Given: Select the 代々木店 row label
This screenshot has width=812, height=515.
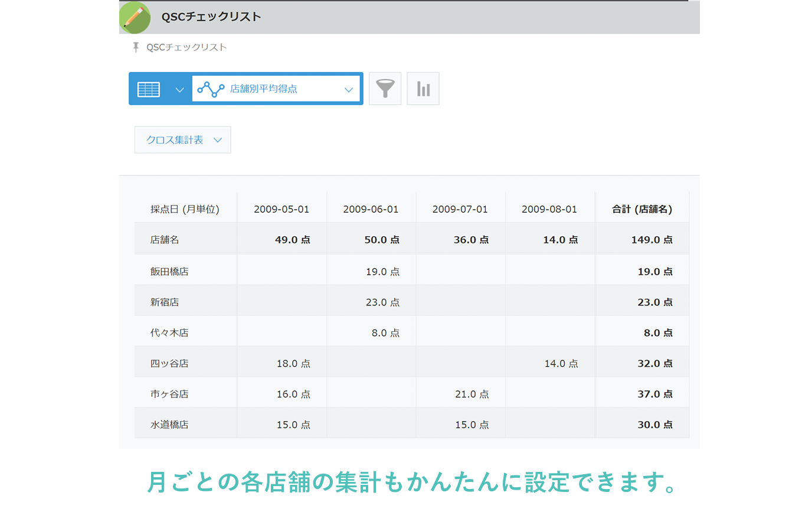Looking at the screenshot, I should [169, 333].
